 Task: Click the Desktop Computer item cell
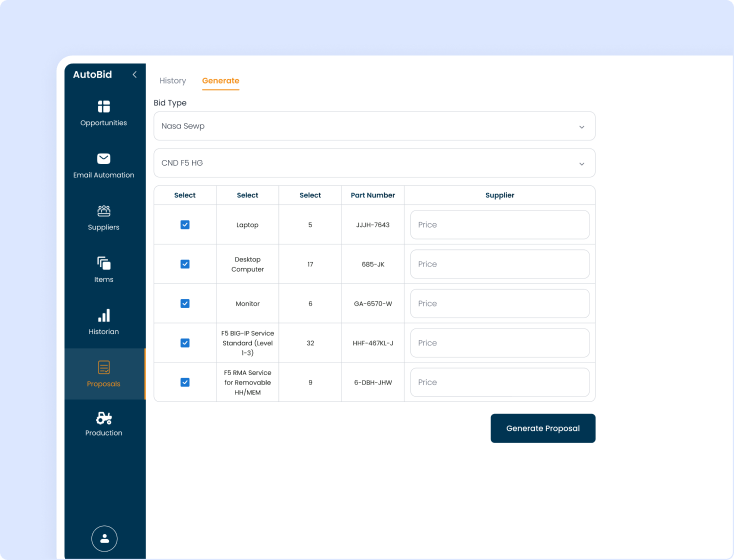point(247,264)
